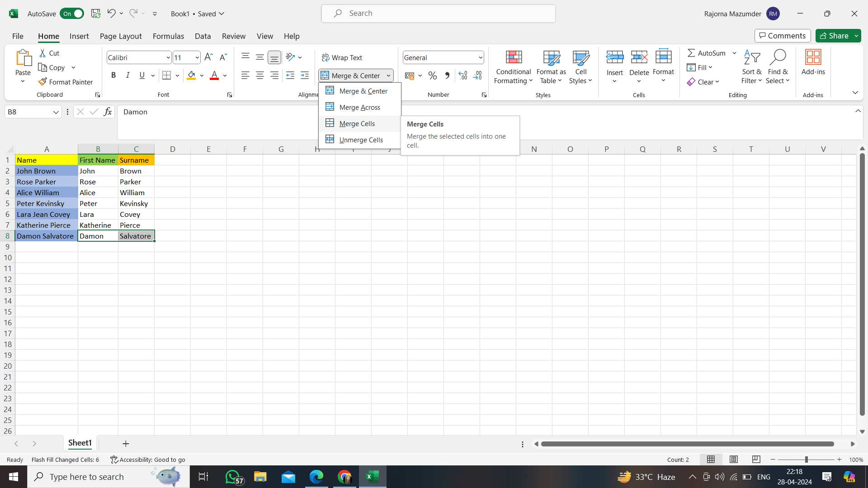Toggle Wrap Text for selected cells
The height and width of the screenshot is (488, 868).
point(342,57)
